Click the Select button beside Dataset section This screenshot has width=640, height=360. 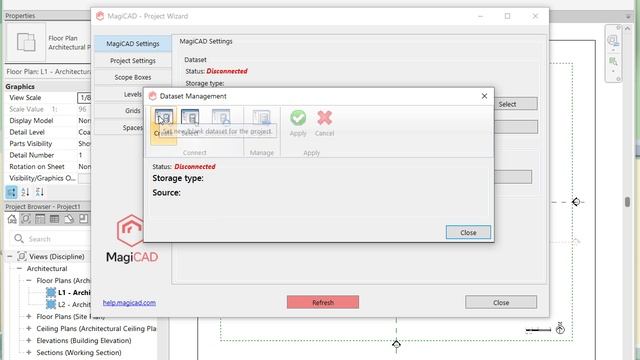tap(515, 104)
